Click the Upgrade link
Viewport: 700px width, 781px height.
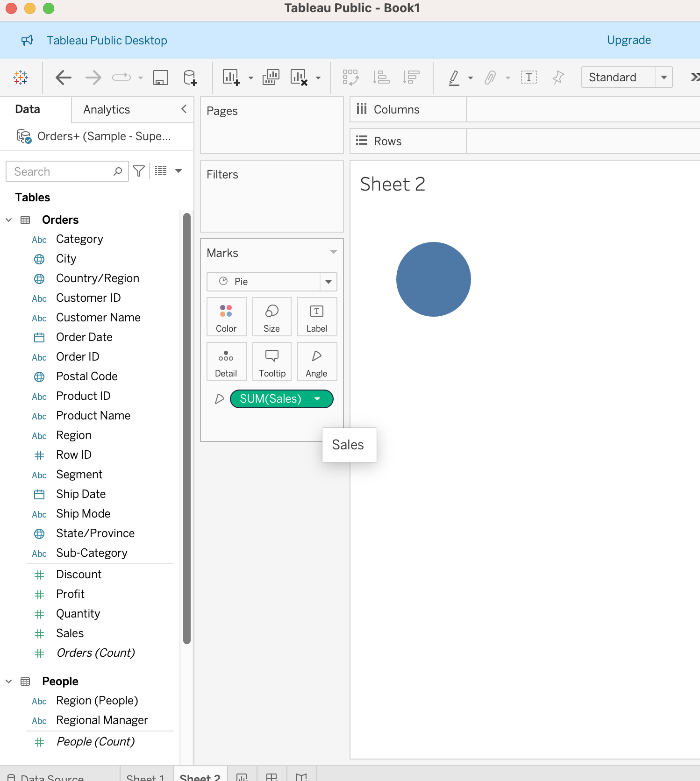coord(629,40)
